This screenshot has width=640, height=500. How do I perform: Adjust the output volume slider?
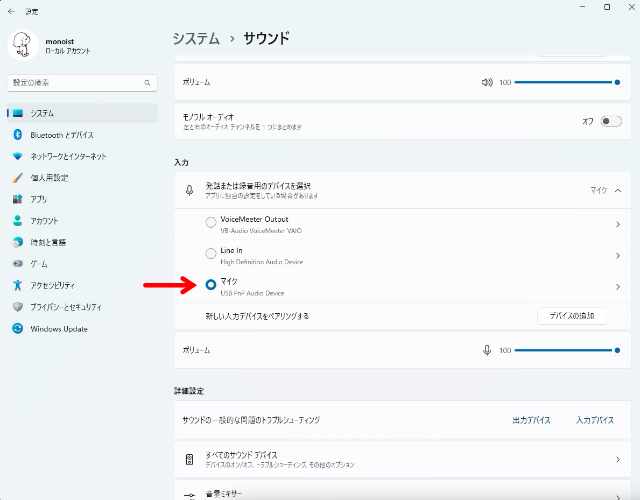(x=567, y=82)
